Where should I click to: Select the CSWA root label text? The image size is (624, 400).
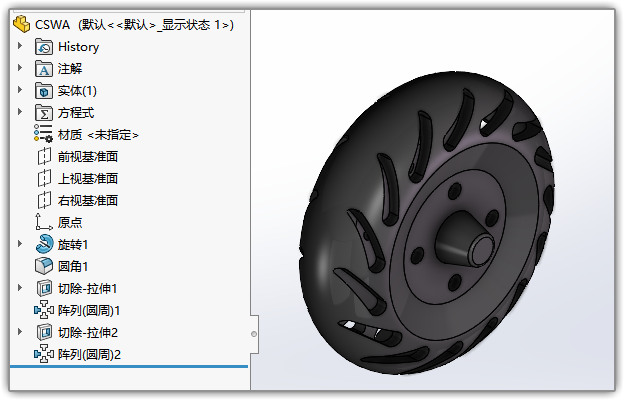134,25
